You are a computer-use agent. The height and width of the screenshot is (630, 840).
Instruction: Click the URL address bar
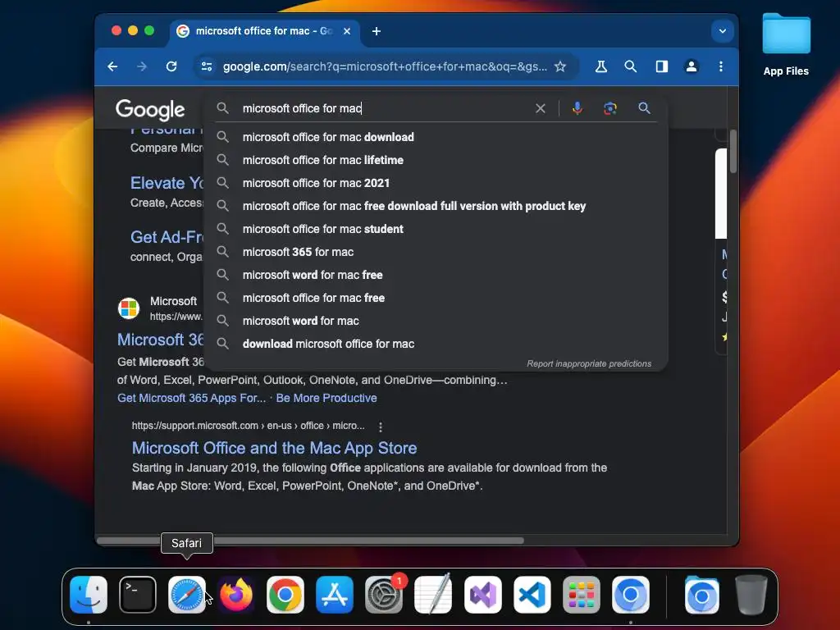pos(385,66)
